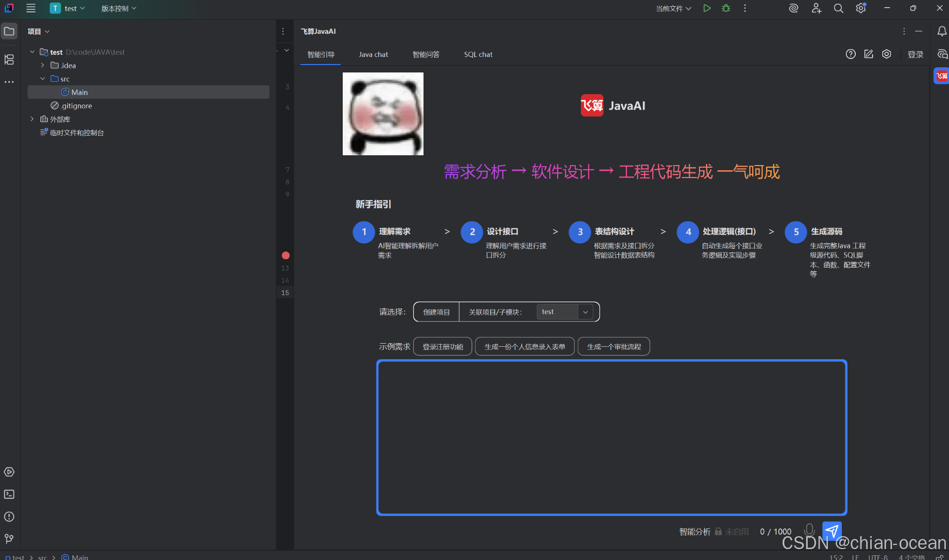Collapse the src folder
Image resolution: width=949 pixels, height=560 pixels.
(42, 79)
